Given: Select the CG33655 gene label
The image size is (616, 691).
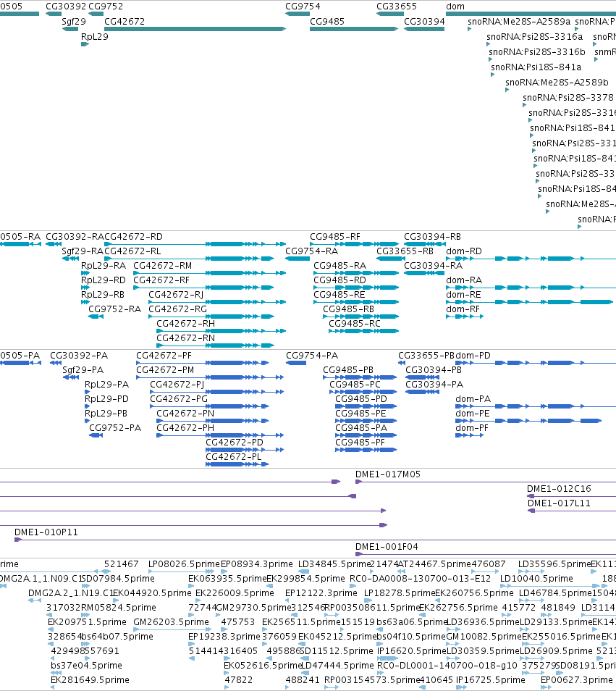Looking at the screenshot, I should coord(397,7).
